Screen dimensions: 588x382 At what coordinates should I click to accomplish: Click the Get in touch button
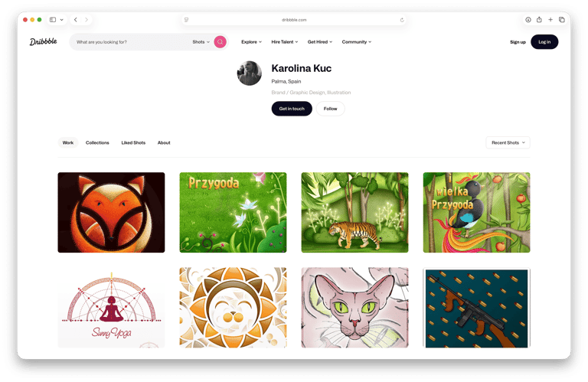[x=292, y=109]
